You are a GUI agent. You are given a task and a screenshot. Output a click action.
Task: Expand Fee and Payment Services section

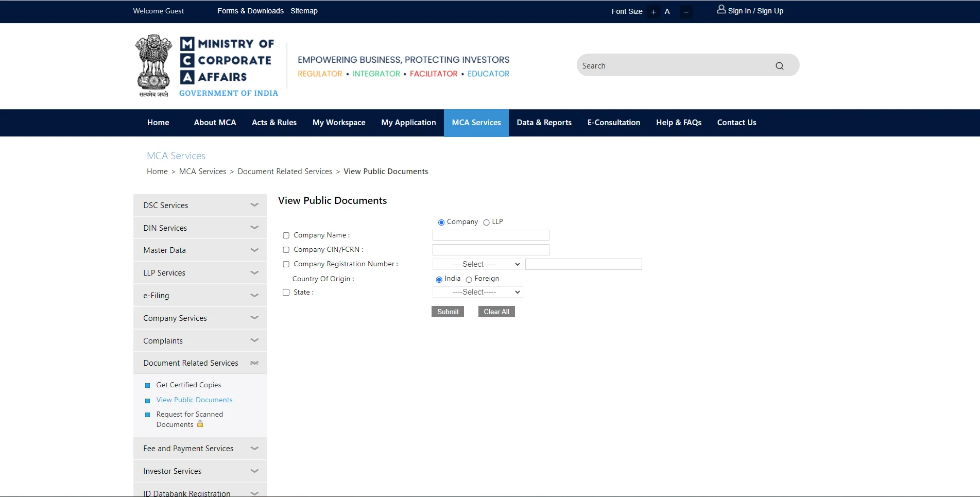[x=200, y=449]
